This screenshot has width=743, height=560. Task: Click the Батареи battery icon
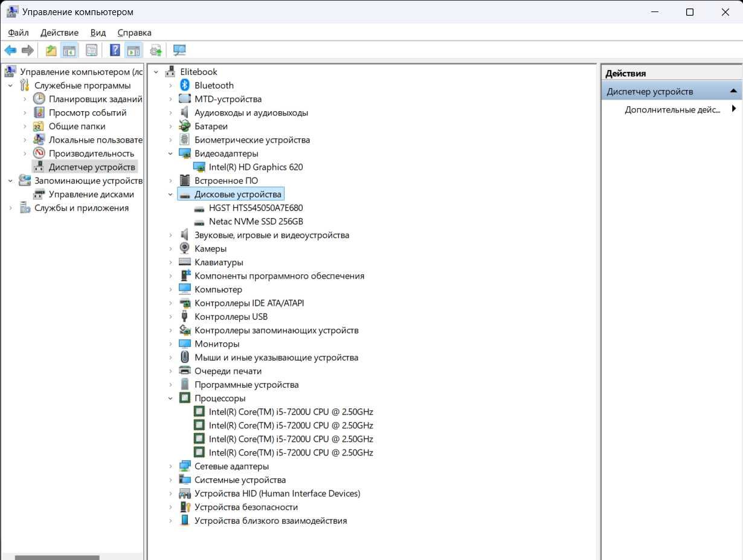point(185,126)
